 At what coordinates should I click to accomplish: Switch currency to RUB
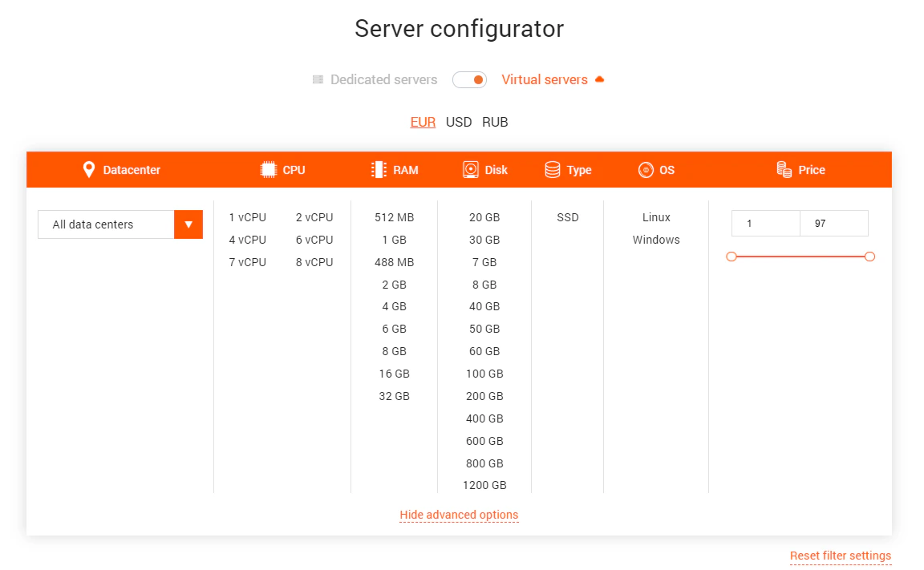pyautogui.click(x=495, y=122)
